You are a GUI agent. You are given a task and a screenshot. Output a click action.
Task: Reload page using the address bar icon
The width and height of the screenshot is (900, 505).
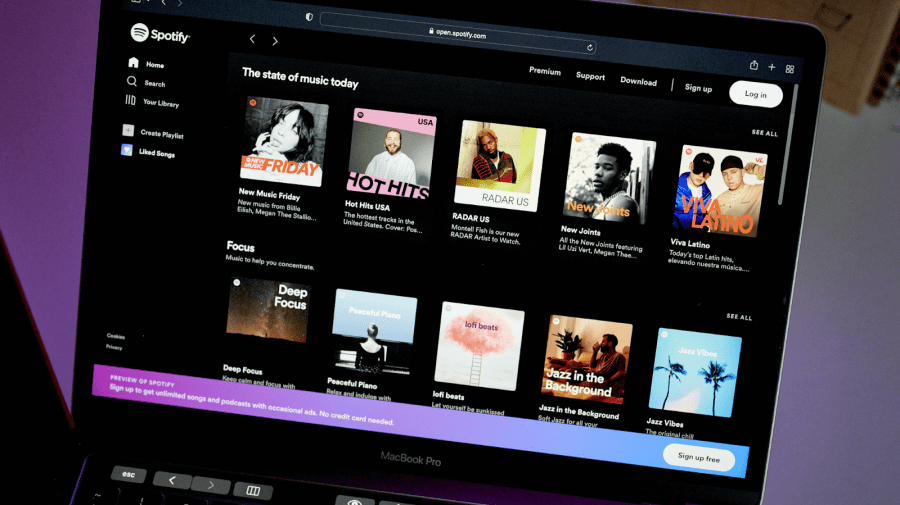coord(589,48)
